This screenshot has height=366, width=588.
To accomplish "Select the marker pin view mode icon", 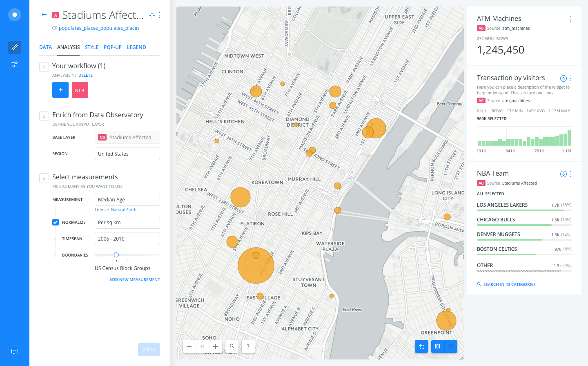I will point(451,346).
